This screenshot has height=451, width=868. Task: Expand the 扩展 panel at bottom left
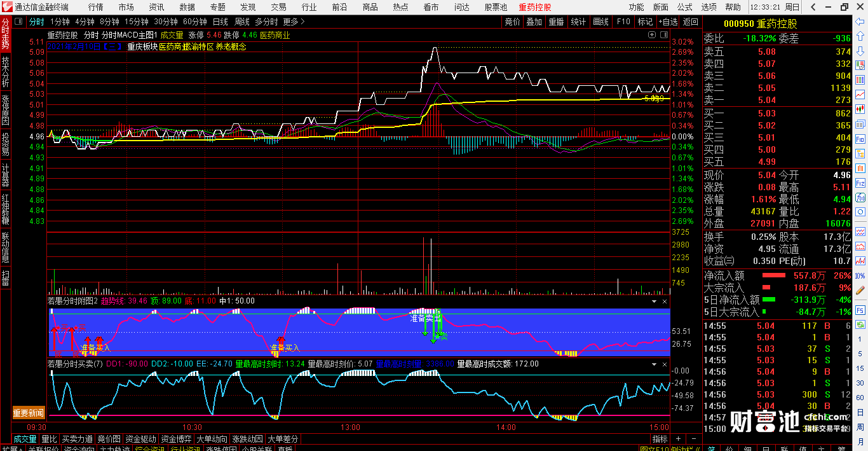(12, 449)
